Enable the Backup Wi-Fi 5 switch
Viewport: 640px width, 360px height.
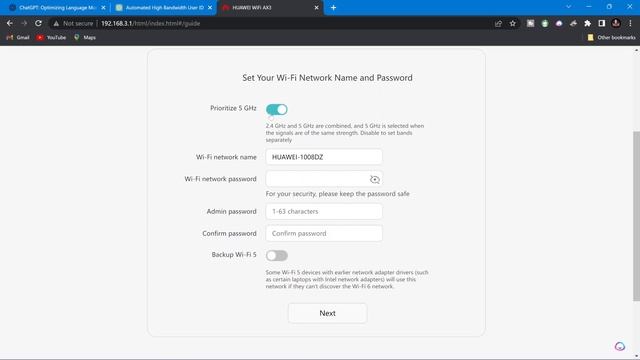click(277, 256)
